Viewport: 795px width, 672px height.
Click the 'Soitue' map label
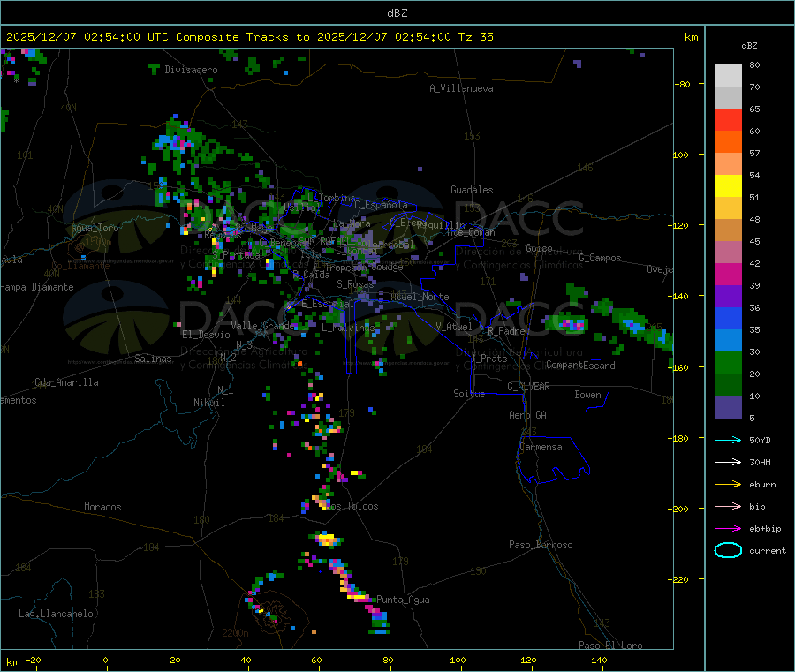pos(469,394)
